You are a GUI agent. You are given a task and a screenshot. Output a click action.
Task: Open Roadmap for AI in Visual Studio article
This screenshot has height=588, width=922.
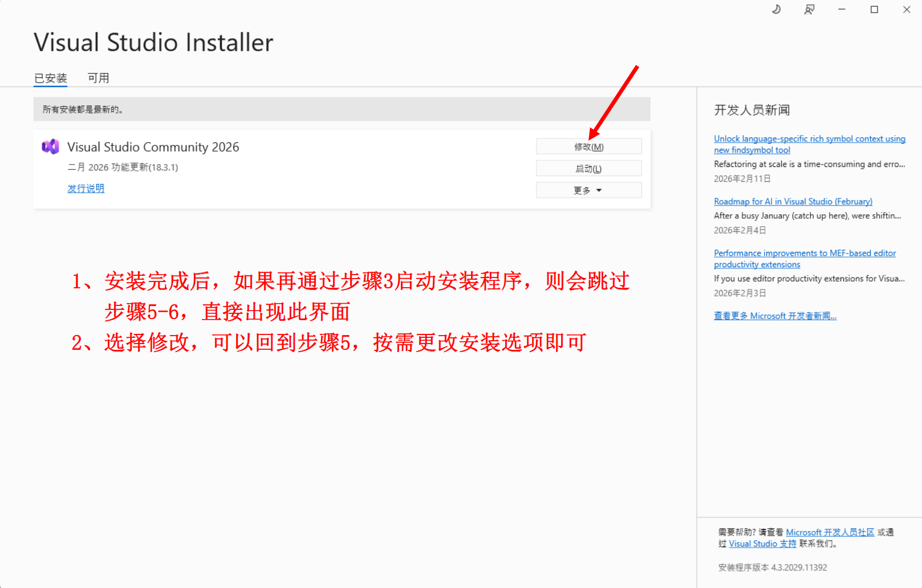coord(793,202)
